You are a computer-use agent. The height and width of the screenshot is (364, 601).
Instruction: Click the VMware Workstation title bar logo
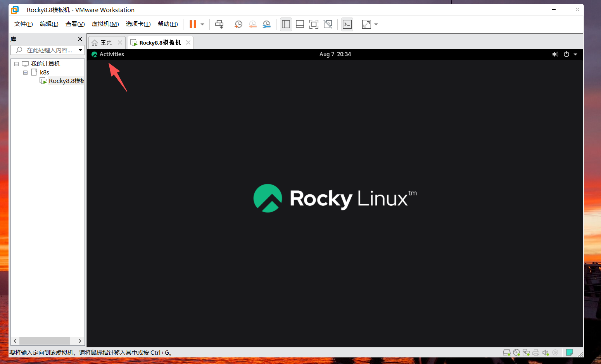(15, 10)
